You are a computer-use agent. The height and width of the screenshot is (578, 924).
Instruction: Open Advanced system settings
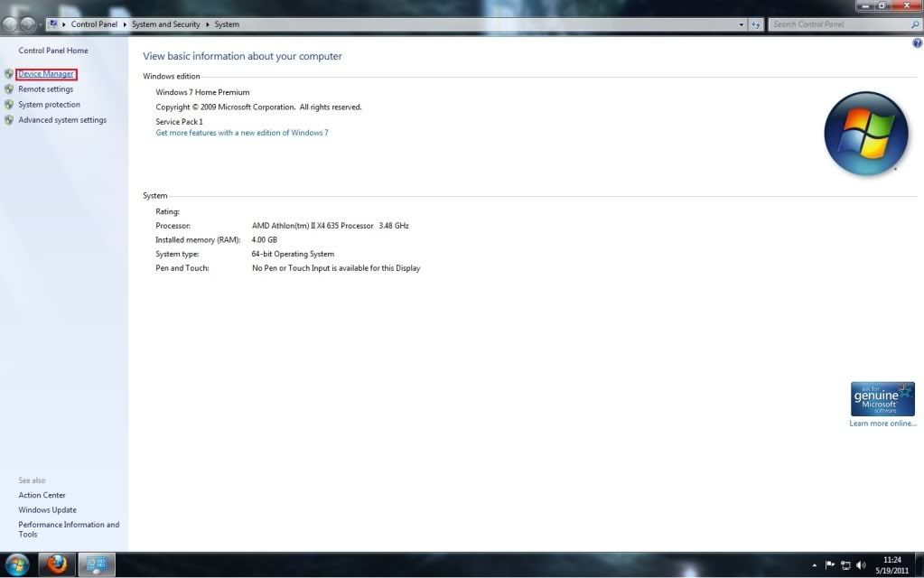pos(62,120)
